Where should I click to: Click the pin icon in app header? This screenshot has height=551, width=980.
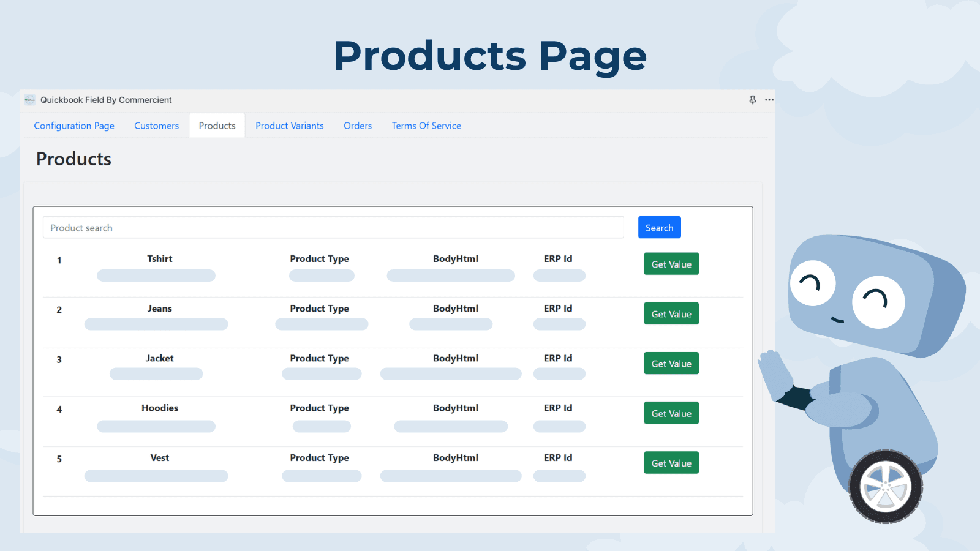pyautogui.click(x=753, y=100)
